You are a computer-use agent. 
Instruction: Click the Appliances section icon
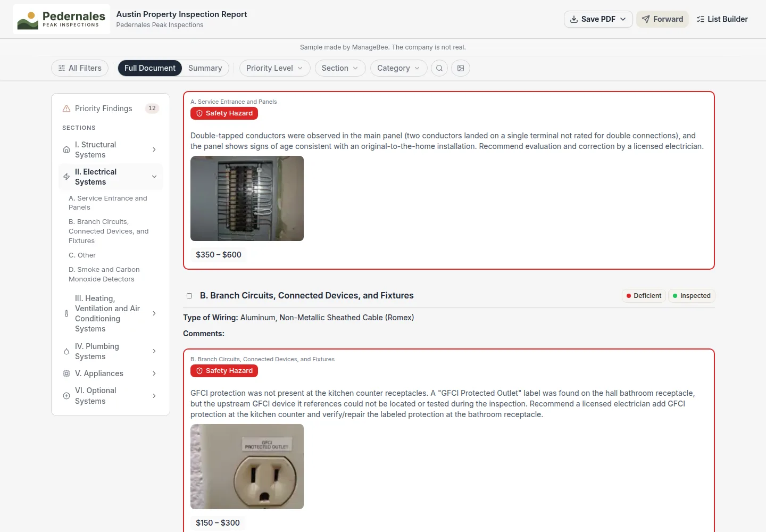[x=66, y=373]
